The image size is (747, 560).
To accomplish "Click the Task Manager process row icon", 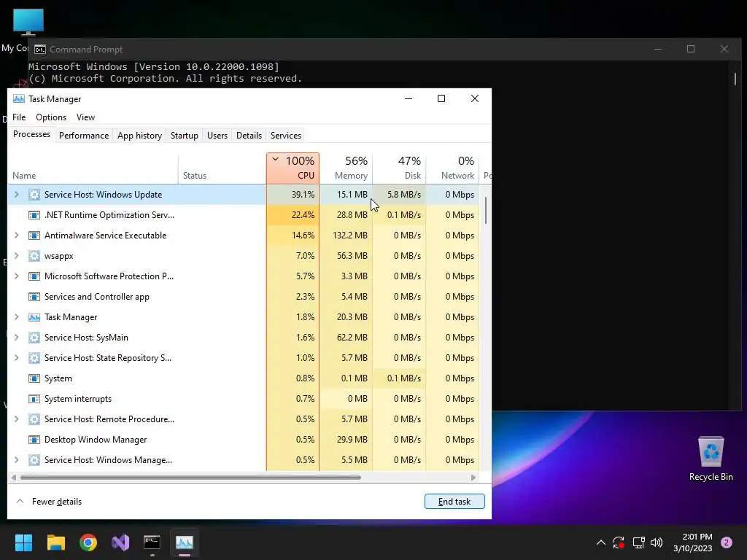I will click(x=34, y=317).
